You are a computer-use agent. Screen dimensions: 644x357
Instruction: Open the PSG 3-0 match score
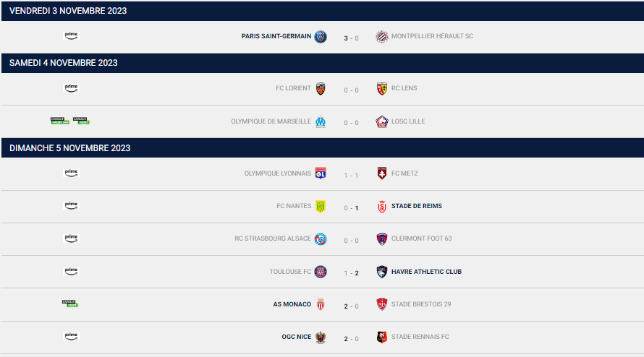351,38
